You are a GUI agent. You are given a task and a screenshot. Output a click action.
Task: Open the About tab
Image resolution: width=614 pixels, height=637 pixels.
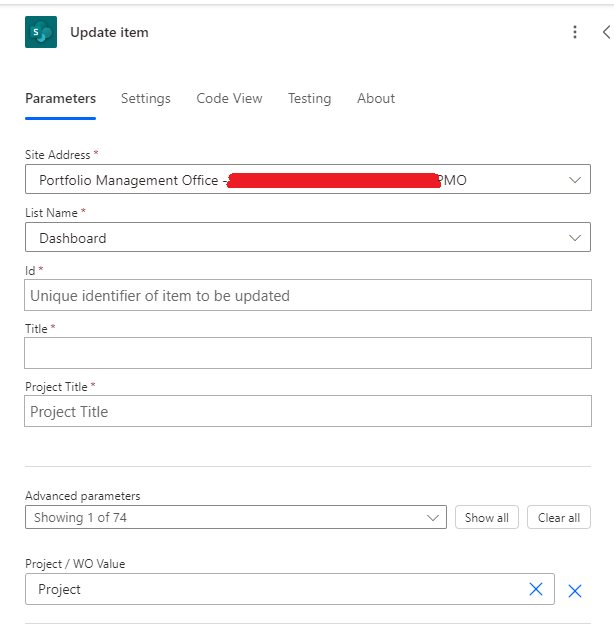[x=376, y=99]
